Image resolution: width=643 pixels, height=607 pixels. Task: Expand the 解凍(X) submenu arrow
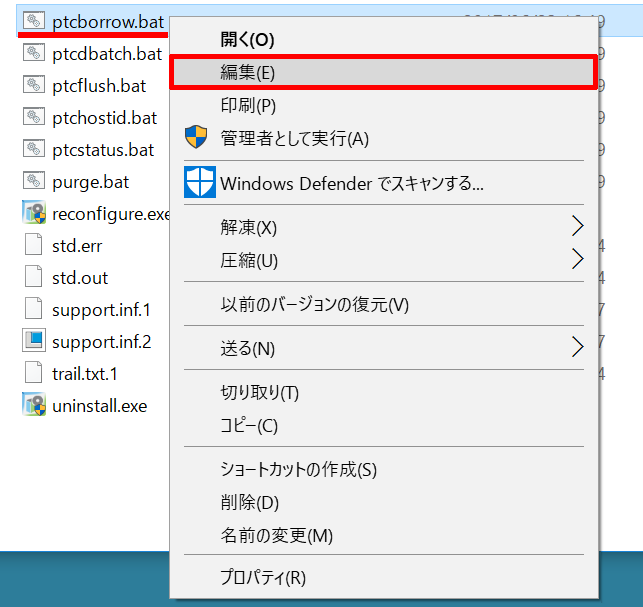tap(577, 225)
